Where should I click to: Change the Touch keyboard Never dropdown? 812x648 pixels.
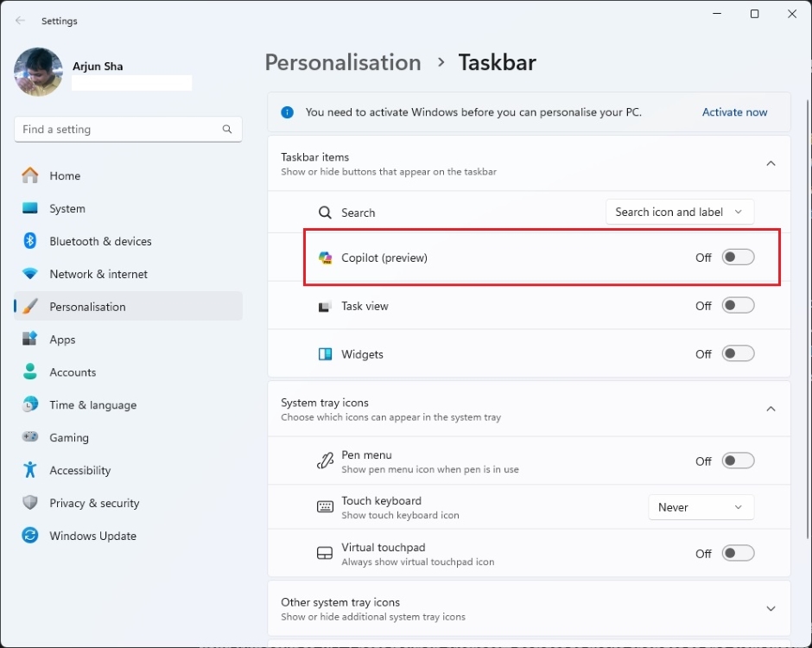click(x=701, y=507)
